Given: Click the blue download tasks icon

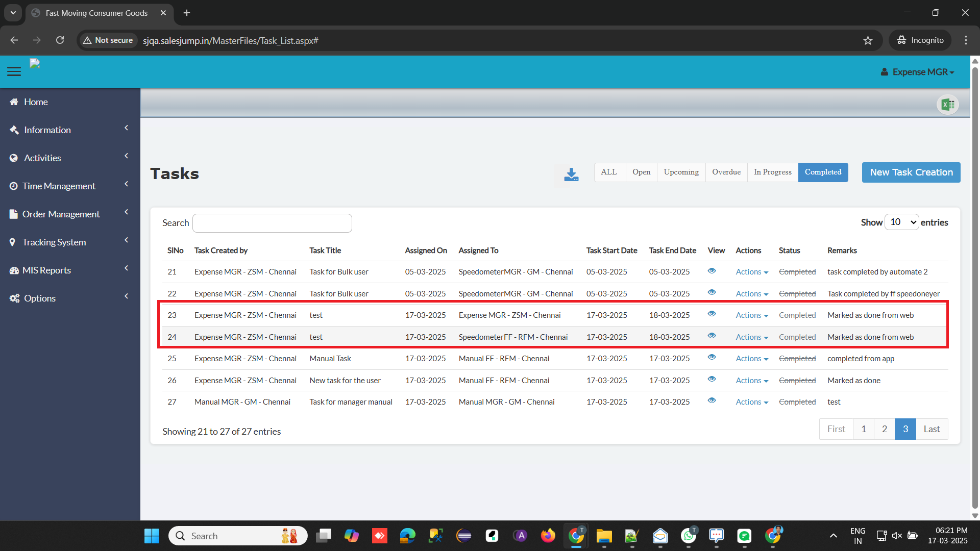Looking at the screenshot, I should 571,174.
